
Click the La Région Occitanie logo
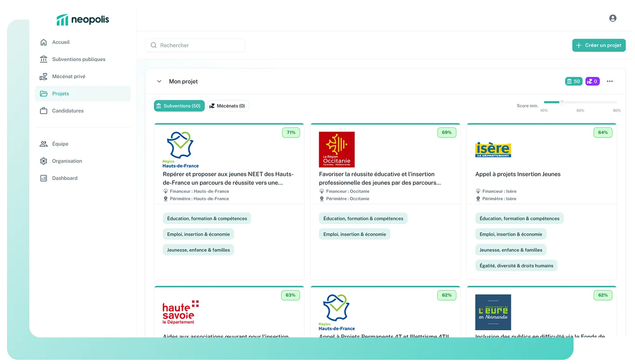(x=337, y=150)
